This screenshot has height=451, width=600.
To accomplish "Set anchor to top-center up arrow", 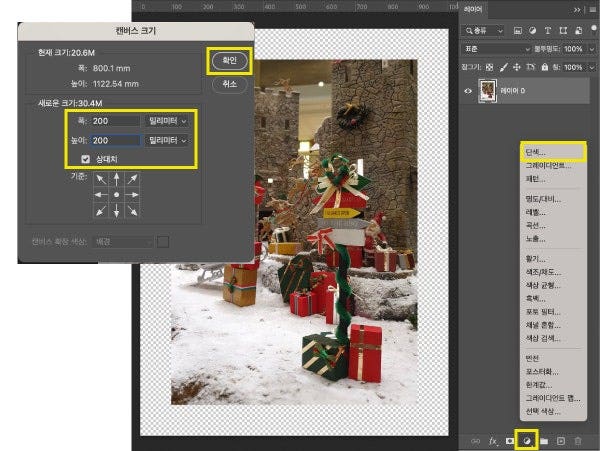I will click(116, 179).
